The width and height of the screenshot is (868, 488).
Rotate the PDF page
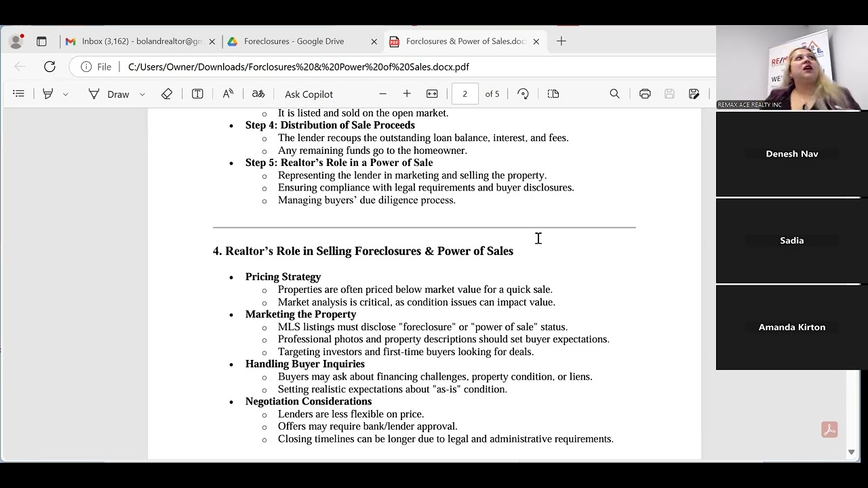pos(523,94)
